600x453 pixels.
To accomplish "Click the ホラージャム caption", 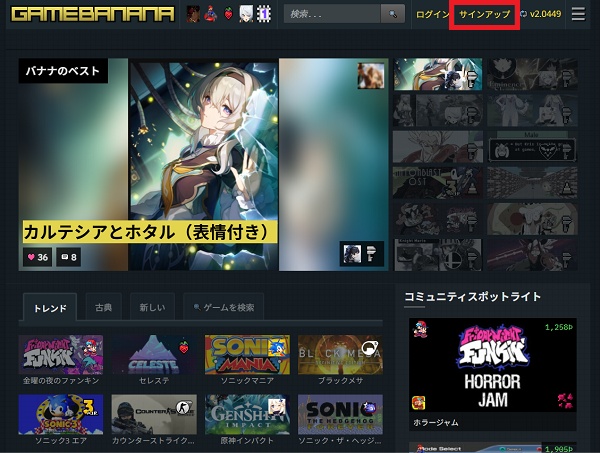I will (436, 422).
